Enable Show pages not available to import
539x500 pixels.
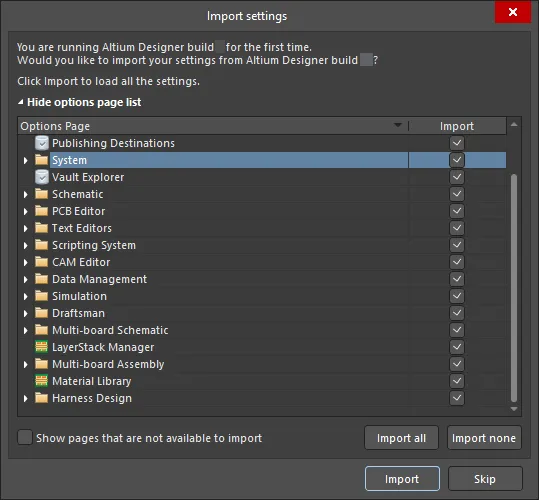(x=25, y=438)
